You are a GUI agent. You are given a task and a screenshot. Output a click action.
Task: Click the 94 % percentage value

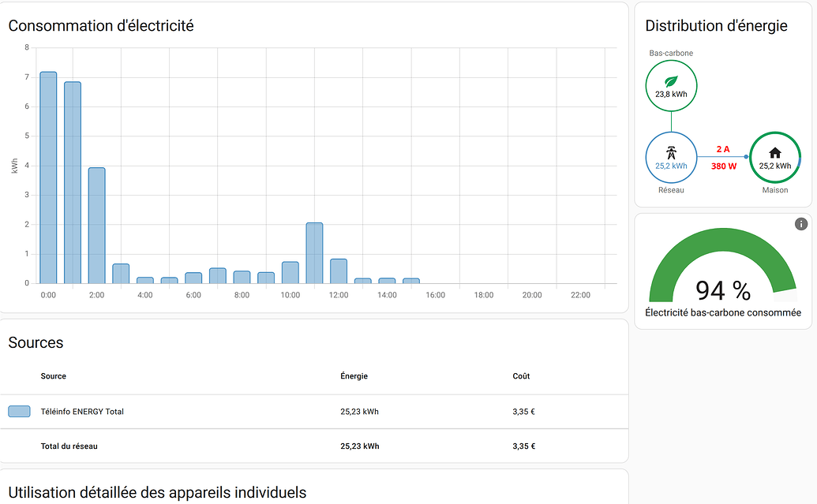click(x=723, y=290)
